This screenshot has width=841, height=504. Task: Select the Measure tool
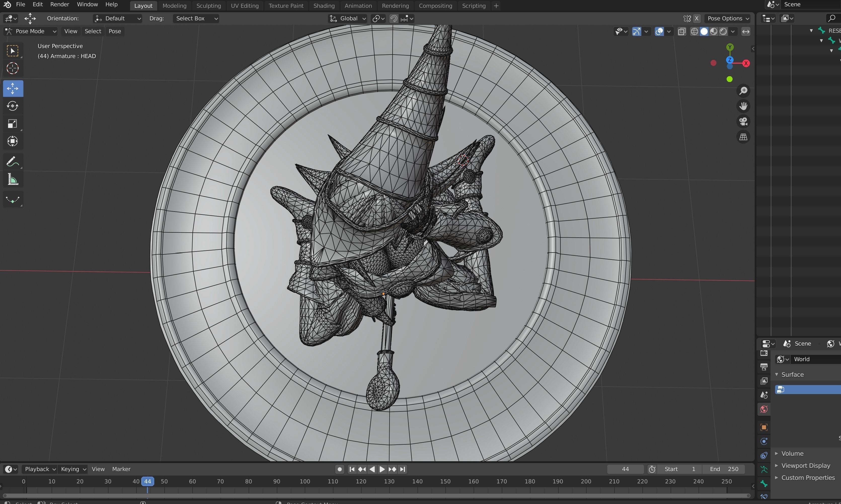[x=13, y=179]
